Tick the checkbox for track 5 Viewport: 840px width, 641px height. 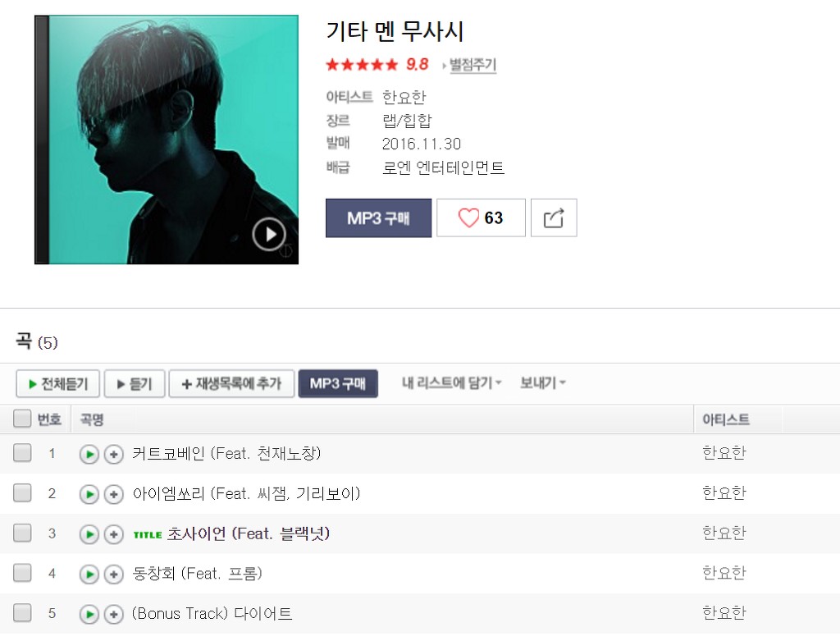(x=22, y=612)
